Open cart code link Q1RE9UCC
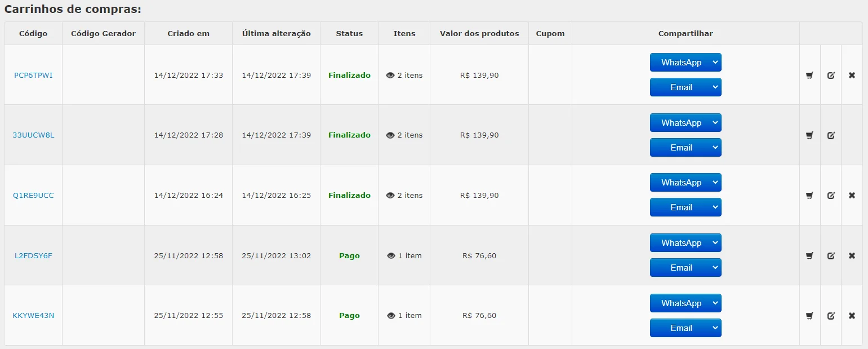Viewport: 868px width, 349px height. 33,196
